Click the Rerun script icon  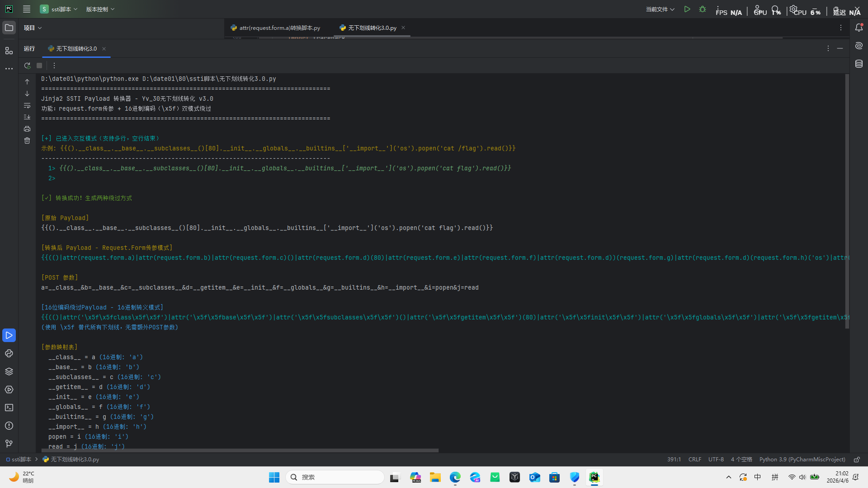coord(27,66)
